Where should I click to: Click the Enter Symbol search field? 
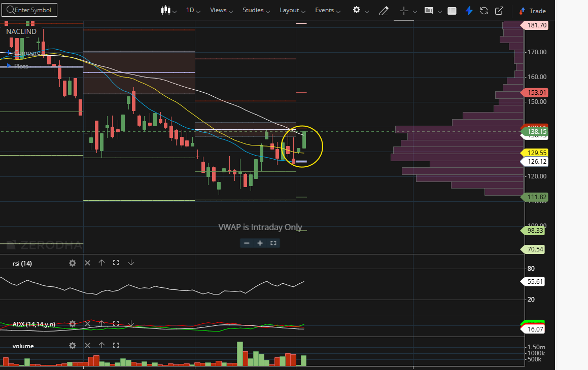[29, 10]
